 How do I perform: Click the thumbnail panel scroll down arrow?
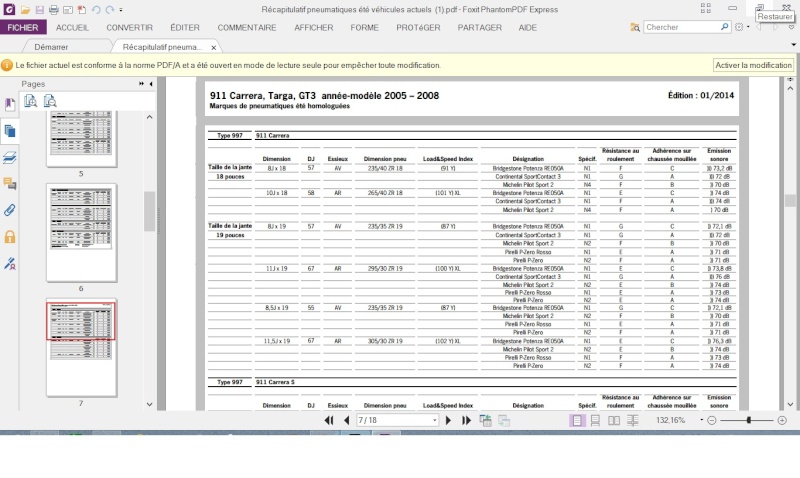[x=149, y=404]
